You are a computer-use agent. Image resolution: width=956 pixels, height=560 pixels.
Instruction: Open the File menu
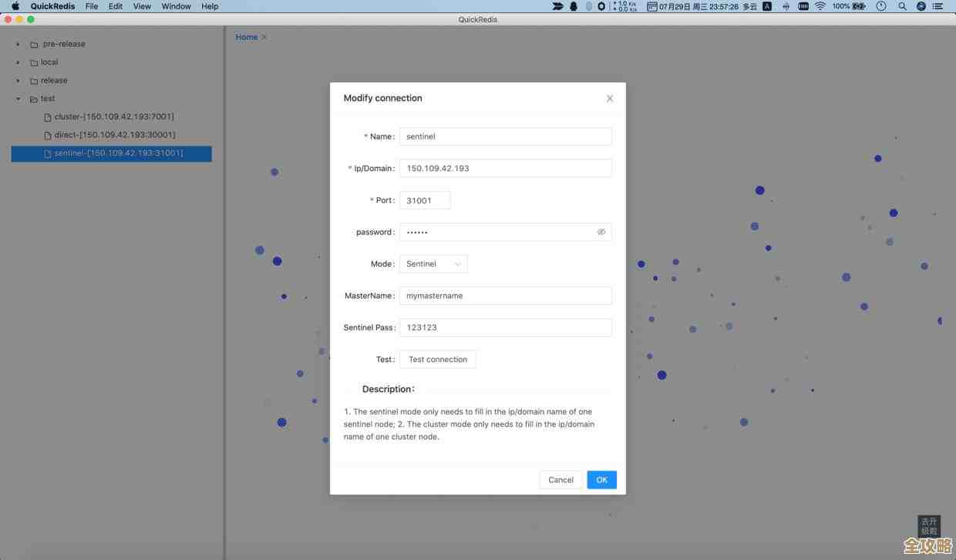(92, 6)
